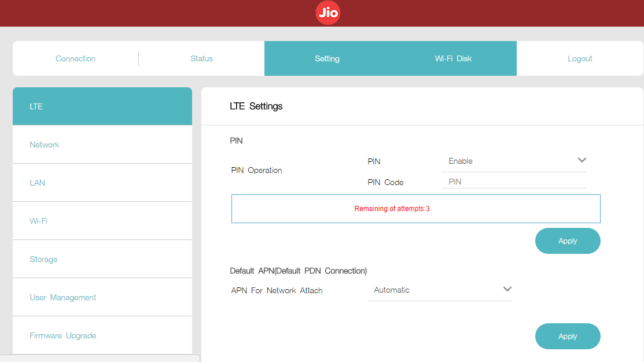Open User Management in sidebar

102,297
